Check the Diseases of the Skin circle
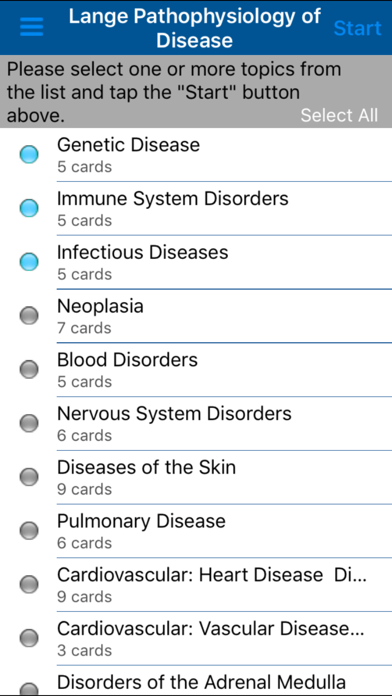Screen dimensions: 392x696 pyautogui.click(x=29, y=477)
